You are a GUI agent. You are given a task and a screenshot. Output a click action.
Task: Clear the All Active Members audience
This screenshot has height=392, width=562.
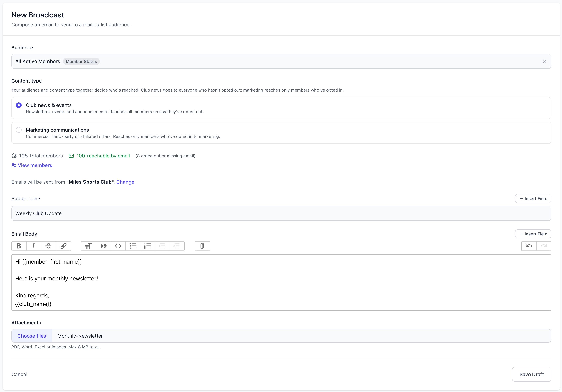[545, 61]
